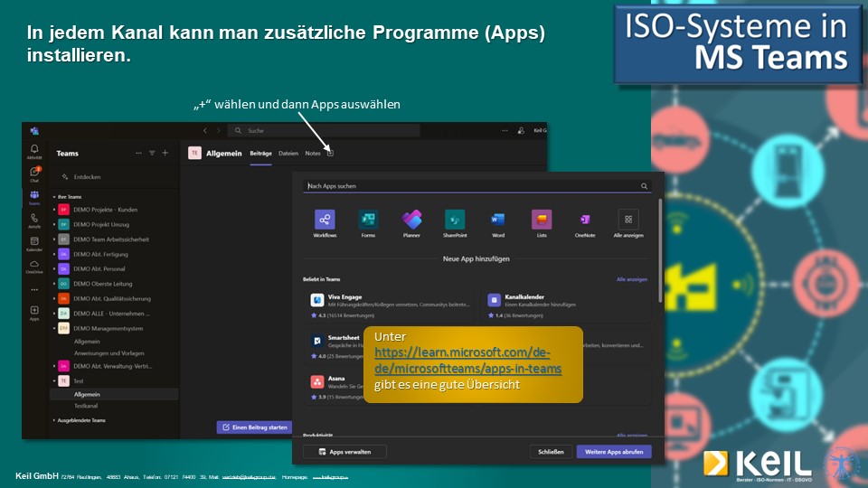Open the Workflows app icon
Image resolution: width=868 pixels, height=488 pixels.
[325, 220]
